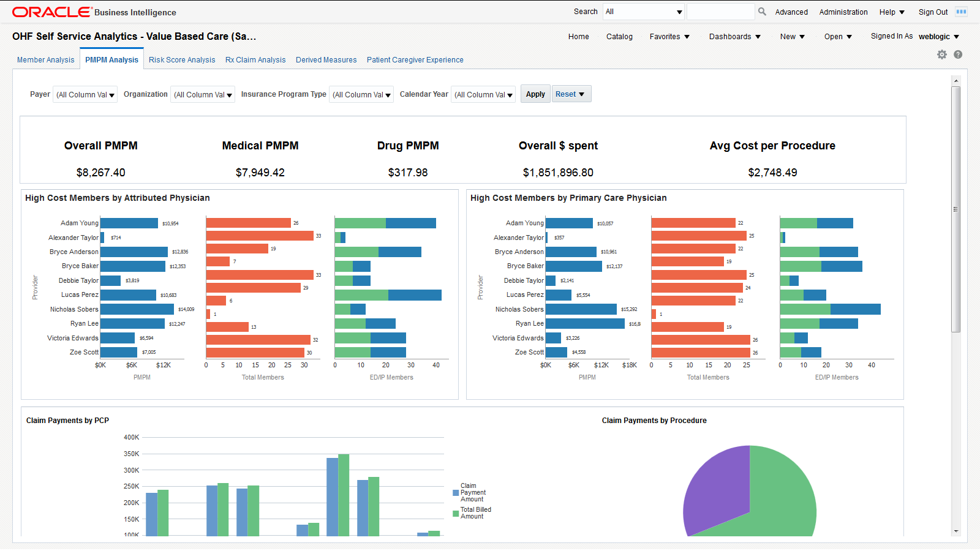The height and width of the screenshot is (551, 980).
Task: Open the Dashboards menu
Action: [734, 36]
